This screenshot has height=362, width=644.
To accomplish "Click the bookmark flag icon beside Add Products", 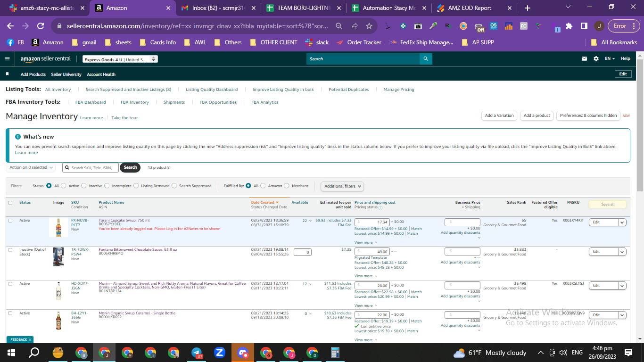I will point(7,74).
